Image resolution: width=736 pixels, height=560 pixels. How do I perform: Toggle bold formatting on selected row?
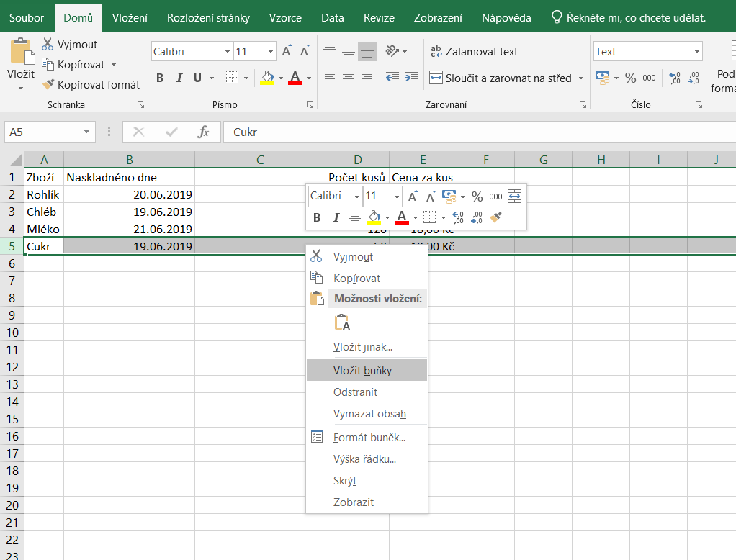(160, 78)
